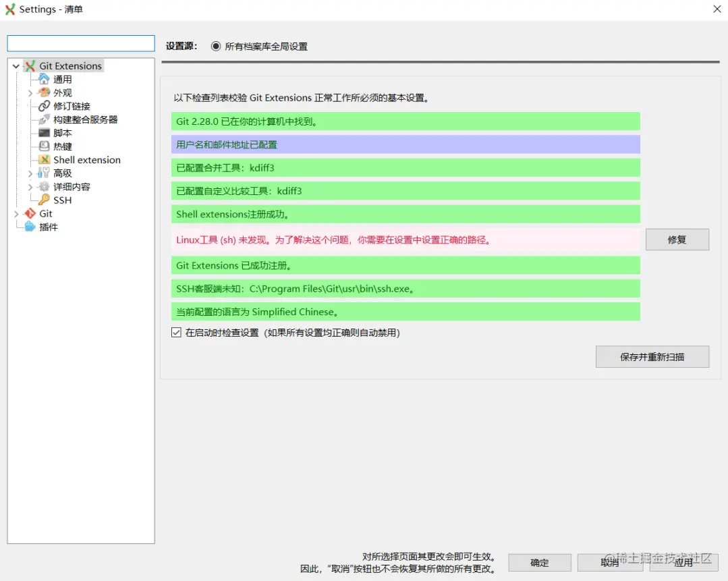Click the palette icon beside 外观

44,92
